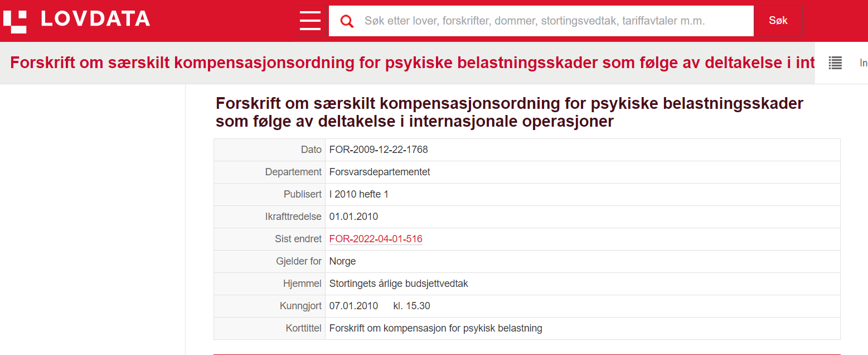
Task: Click the Hjemmel row label
Action: pos(302,284)
